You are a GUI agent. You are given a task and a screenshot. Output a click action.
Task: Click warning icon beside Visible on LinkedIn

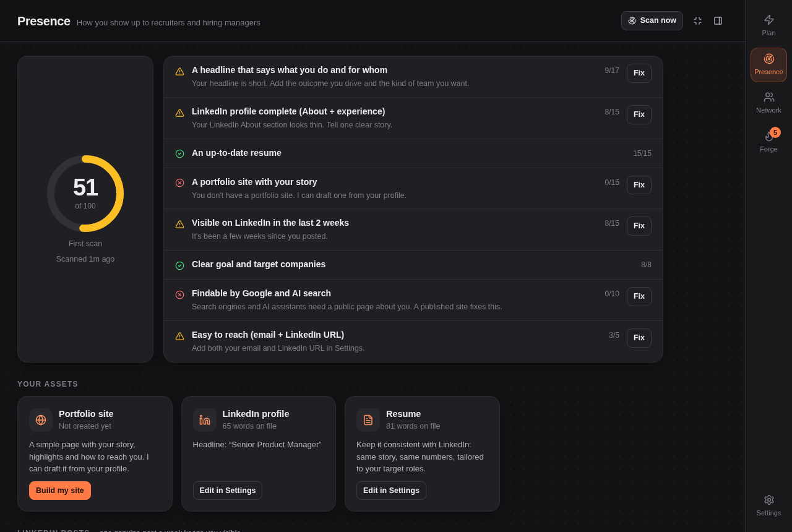coord(179,225)
